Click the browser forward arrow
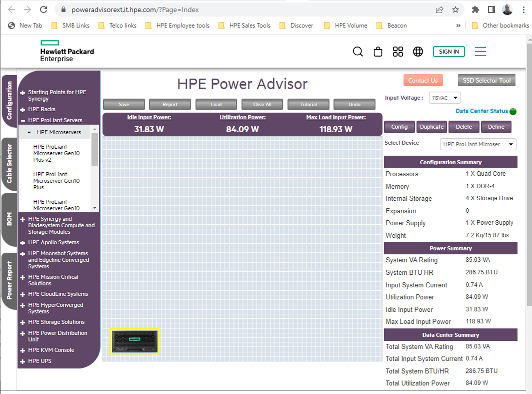The height and width of the screenshot is (394, 532). pyautogui.click(x=27, y=10)
